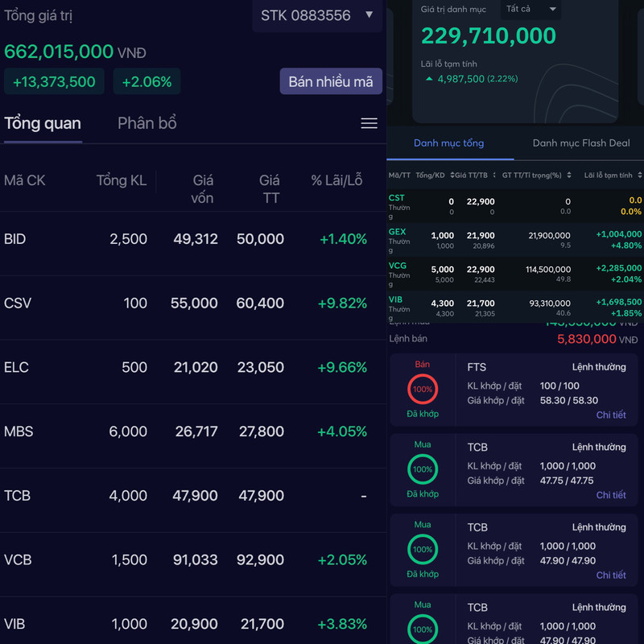The image size is (644, 644).
Task: Select the Danh mục Flash Deal tab
Action: [580, 143]
